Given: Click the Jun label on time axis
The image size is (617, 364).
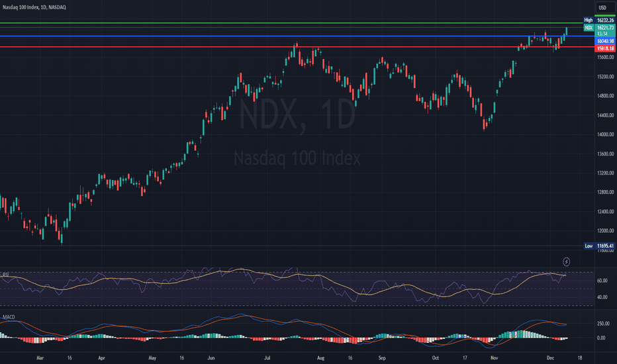Looking at the screenshot, I should [211, 358].
